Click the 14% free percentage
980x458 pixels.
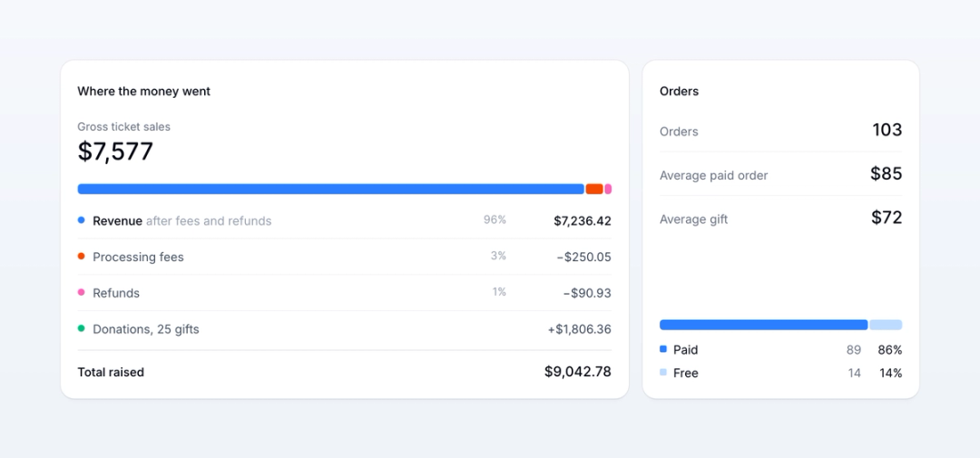click(891, 373)
